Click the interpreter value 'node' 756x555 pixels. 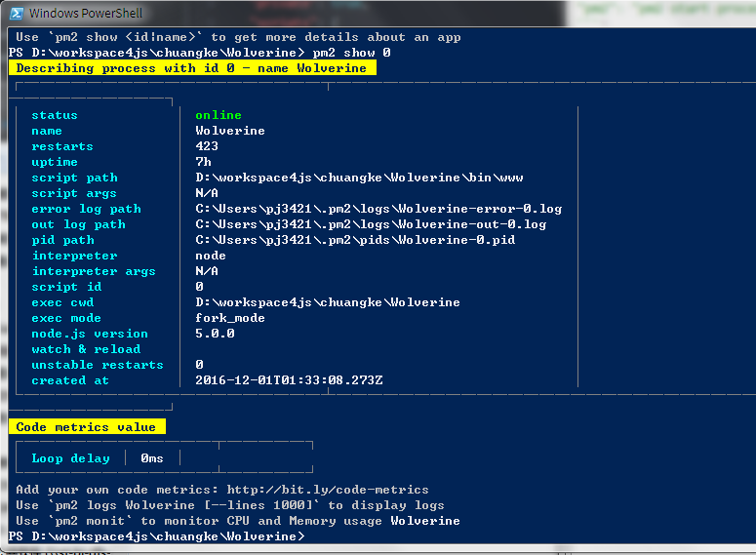211,256
